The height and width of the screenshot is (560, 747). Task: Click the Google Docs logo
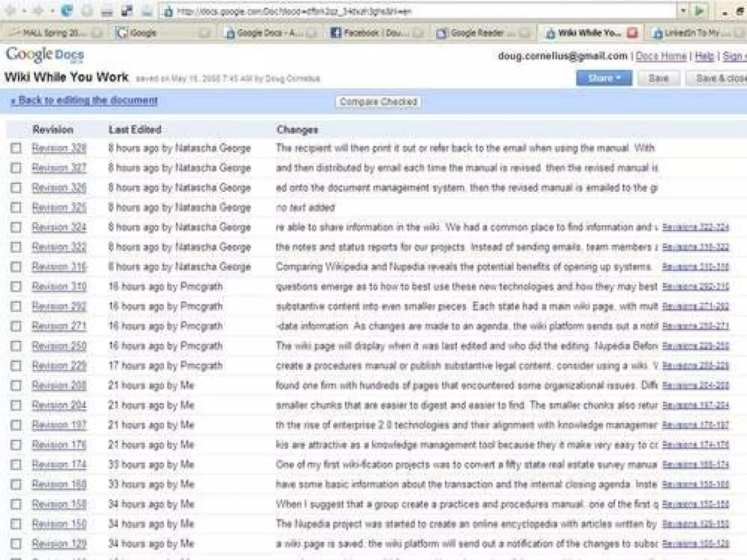coord(45,55)
